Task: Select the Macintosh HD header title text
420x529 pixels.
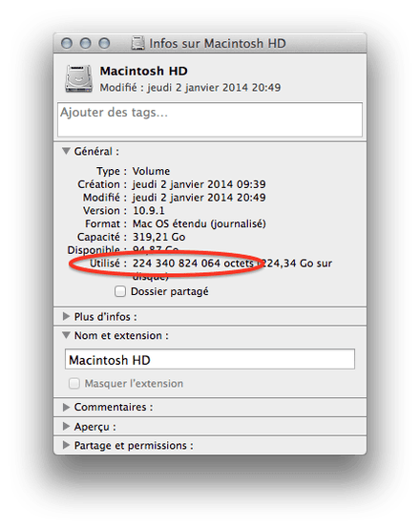Action: point(144,72)
